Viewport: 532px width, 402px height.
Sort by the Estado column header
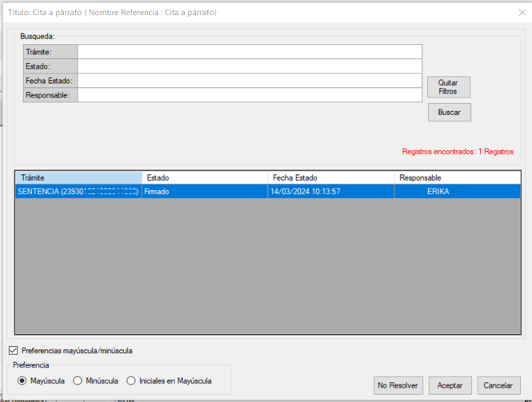(204, 177)
